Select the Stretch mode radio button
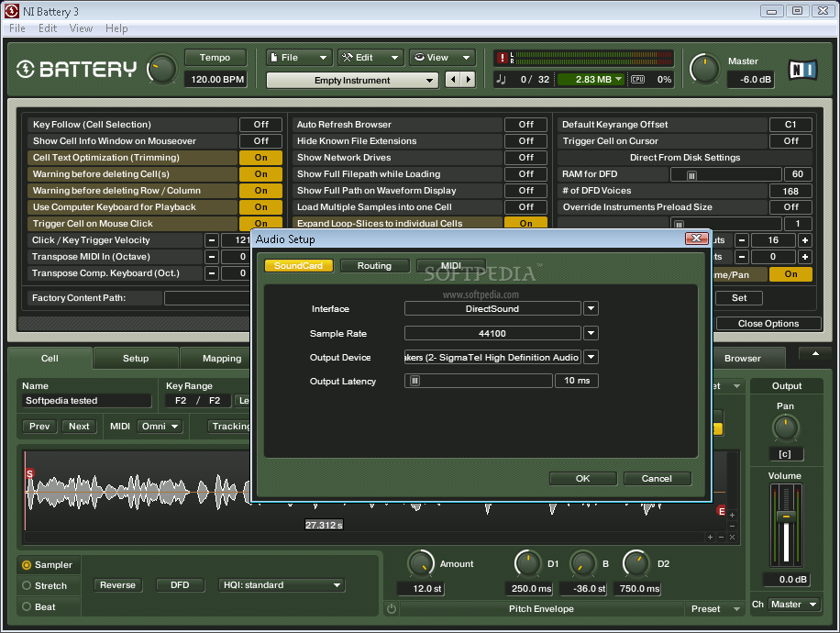Viewport: 840px width, 633px height. pyautogui.click(x=27, y=586)
